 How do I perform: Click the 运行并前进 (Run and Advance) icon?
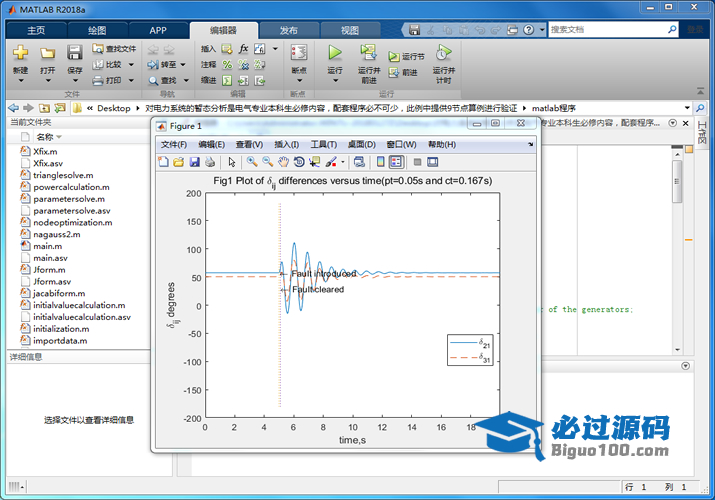368,52
